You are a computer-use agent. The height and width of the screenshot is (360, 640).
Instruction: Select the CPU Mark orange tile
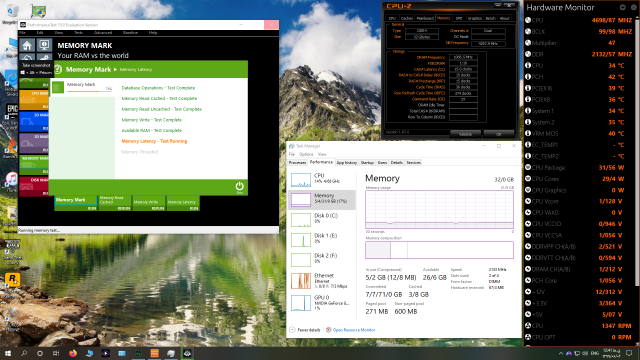coord(34,100)
